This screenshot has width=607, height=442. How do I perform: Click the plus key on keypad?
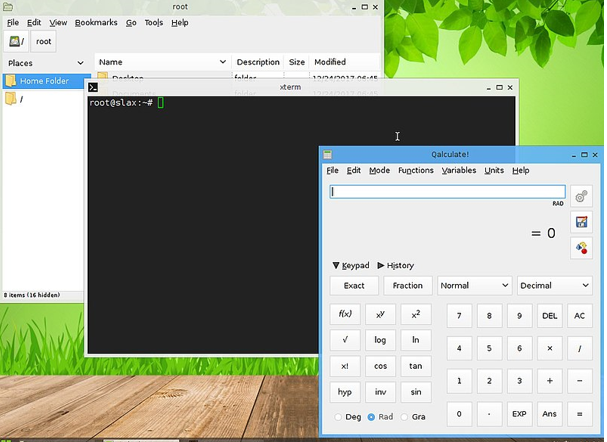[x=549, y=381]
